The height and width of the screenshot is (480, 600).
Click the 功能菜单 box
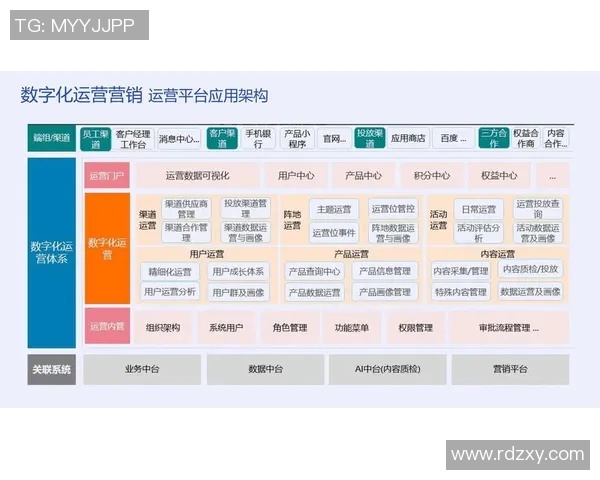352,327
